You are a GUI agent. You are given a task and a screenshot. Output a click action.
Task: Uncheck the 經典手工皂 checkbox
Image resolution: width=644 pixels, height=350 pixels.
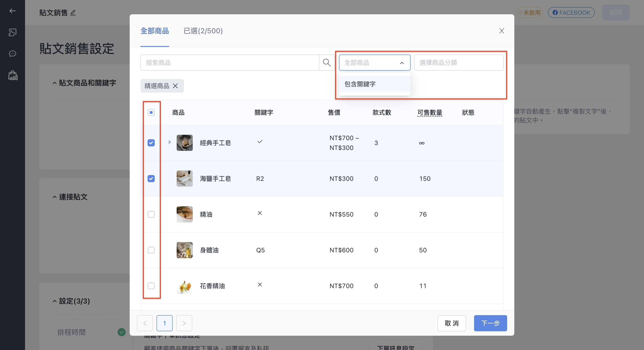151,143
